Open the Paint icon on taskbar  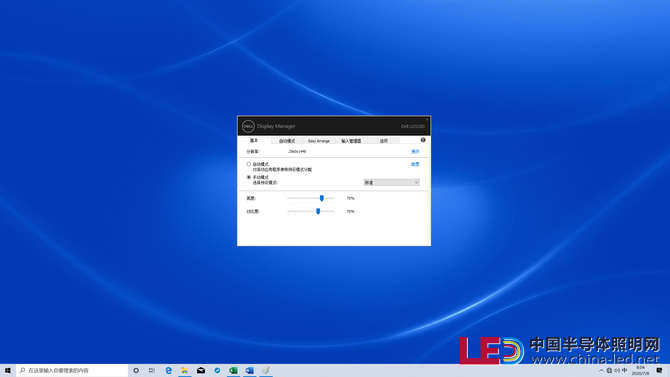click(266, 371)
